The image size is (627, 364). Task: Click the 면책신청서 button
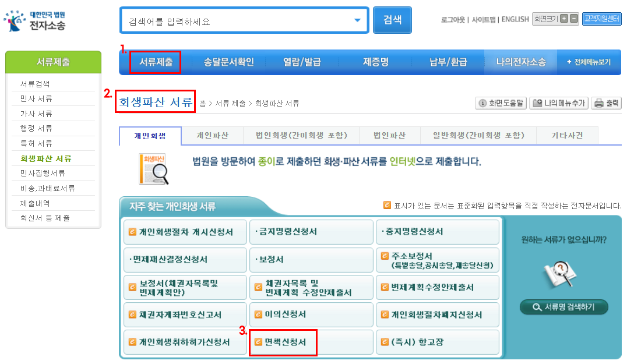pos(283,343)
